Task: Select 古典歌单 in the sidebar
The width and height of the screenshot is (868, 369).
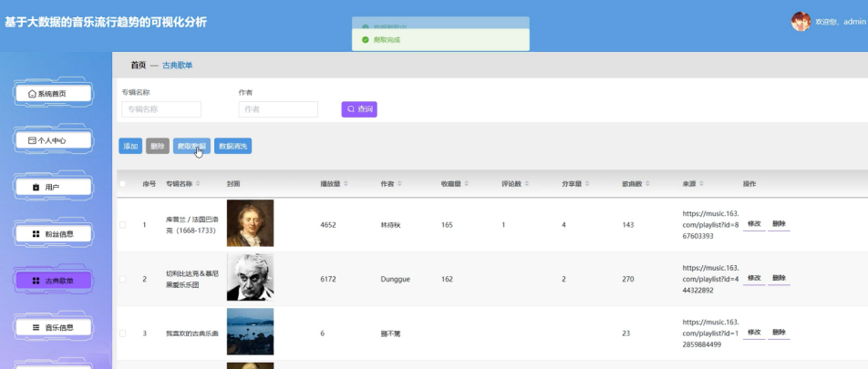Action: pyautogui.click(x=53, y=281)
